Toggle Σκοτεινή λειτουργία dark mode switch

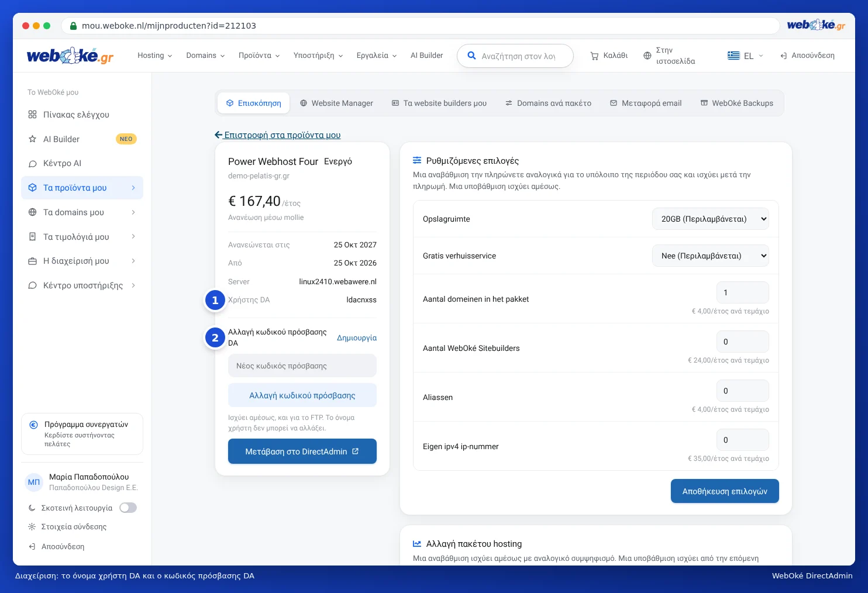[x=128, y=508]
